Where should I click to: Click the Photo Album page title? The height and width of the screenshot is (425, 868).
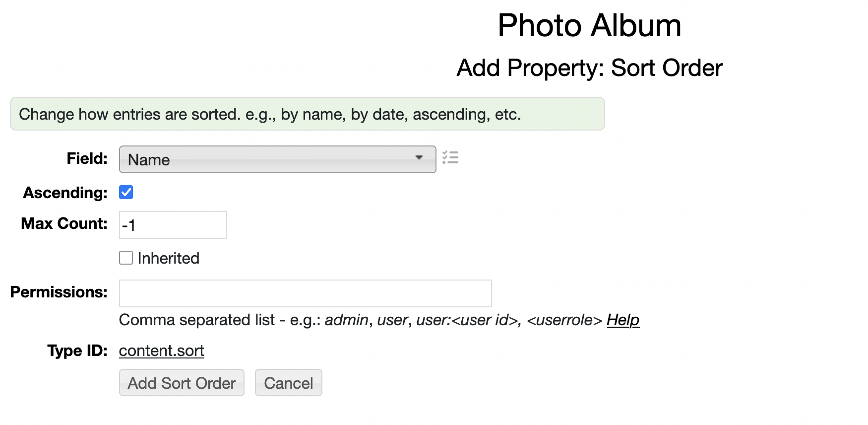tap(589, 25)
